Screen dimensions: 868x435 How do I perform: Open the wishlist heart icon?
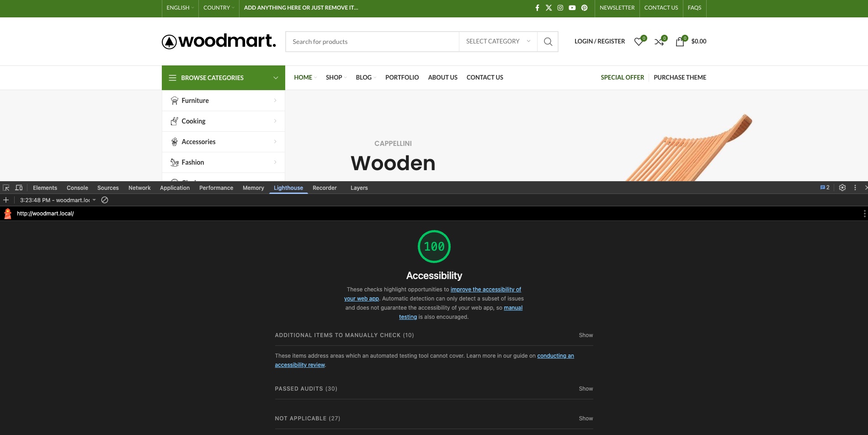[639, 42]
